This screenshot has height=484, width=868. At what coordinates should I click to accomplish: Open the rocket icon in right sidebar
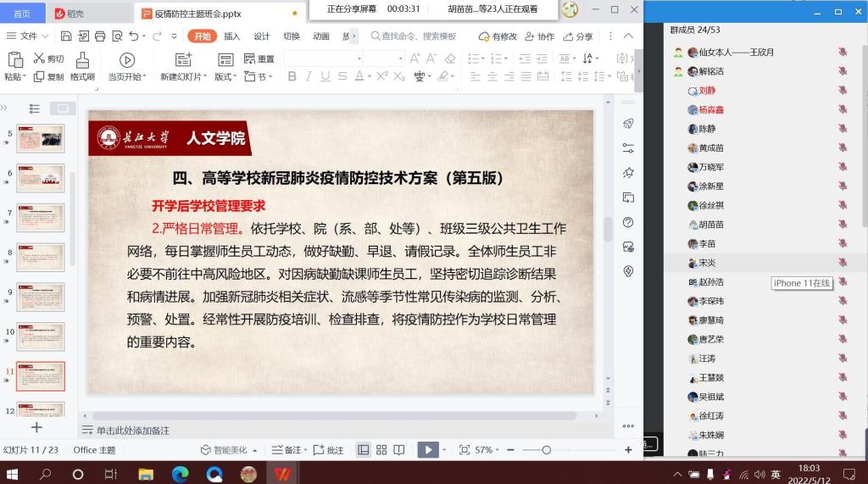click(x=628, y=124)
